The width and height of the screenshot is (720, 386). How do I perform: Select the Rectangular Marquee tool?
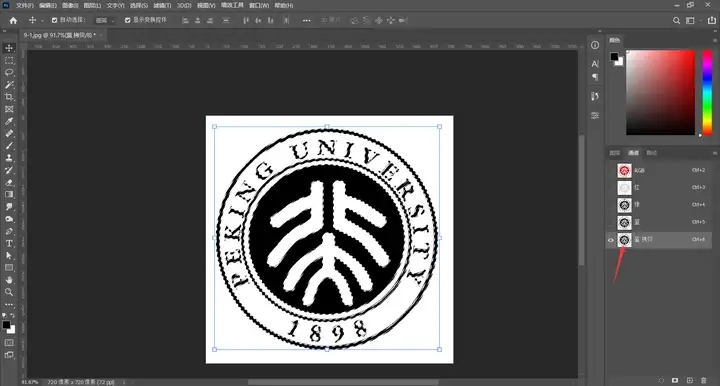[x=9, y=61]
